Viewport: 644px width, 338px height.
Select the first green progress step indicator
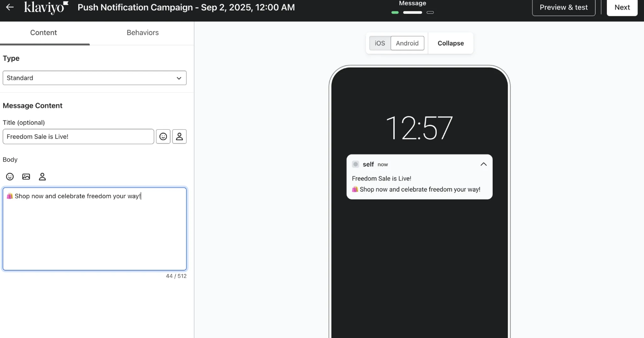pyautogui.click(x=395, y=12)
